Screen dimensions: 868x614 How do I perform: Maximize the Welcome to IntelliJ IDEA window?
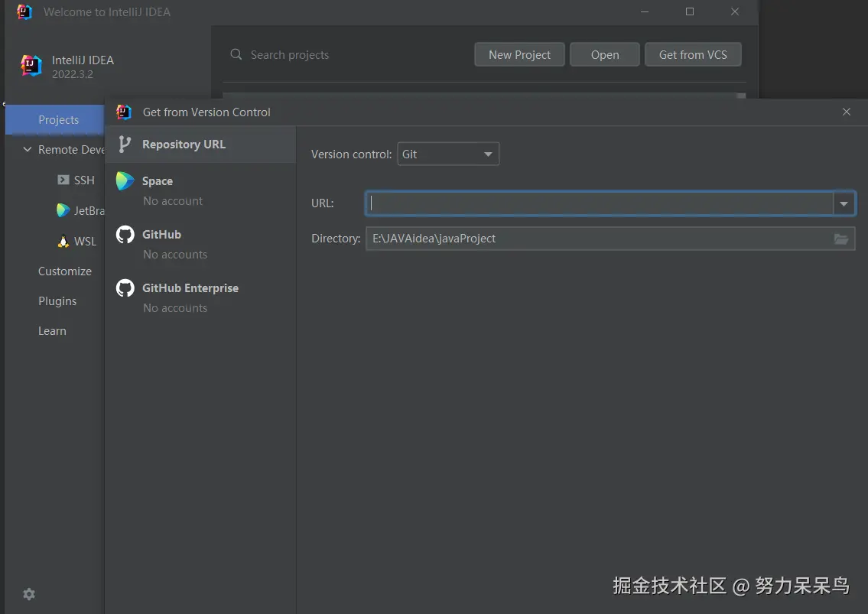pos(690,11)
